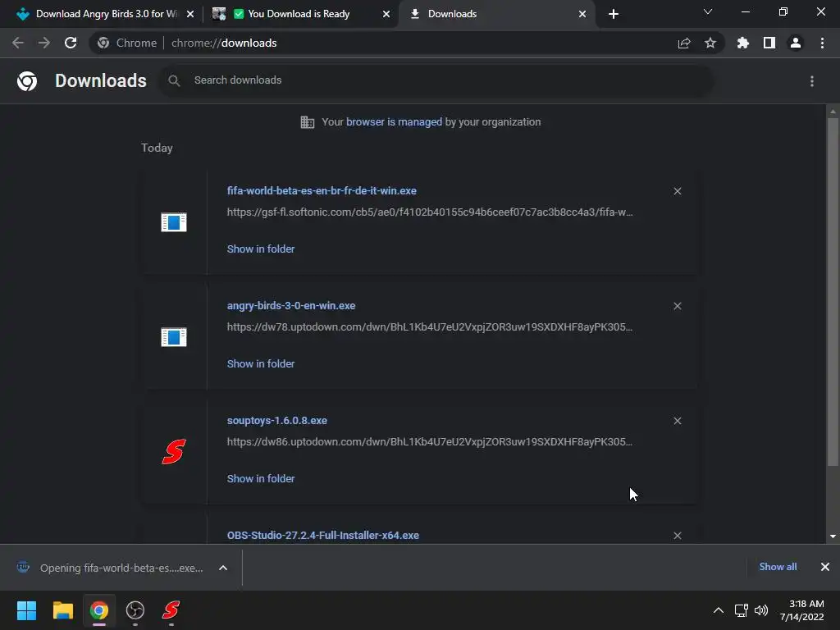
Task: Open the profile account icon
Action: point(796,43)
